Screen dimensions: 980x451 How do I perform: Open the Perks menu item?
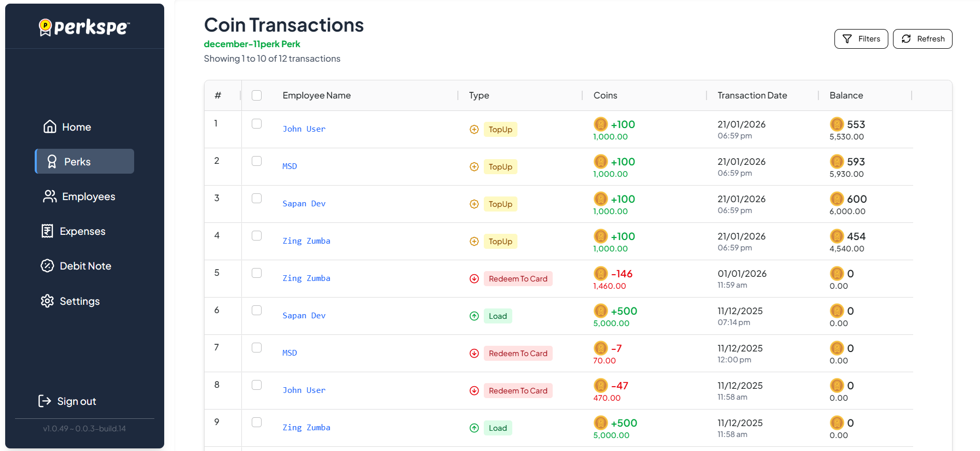point(84,162)
